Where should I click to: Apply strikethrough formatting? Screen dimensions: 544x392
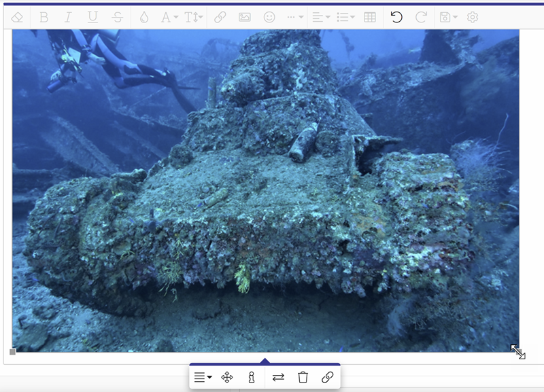pyautogui.click(x=117, y=18)
